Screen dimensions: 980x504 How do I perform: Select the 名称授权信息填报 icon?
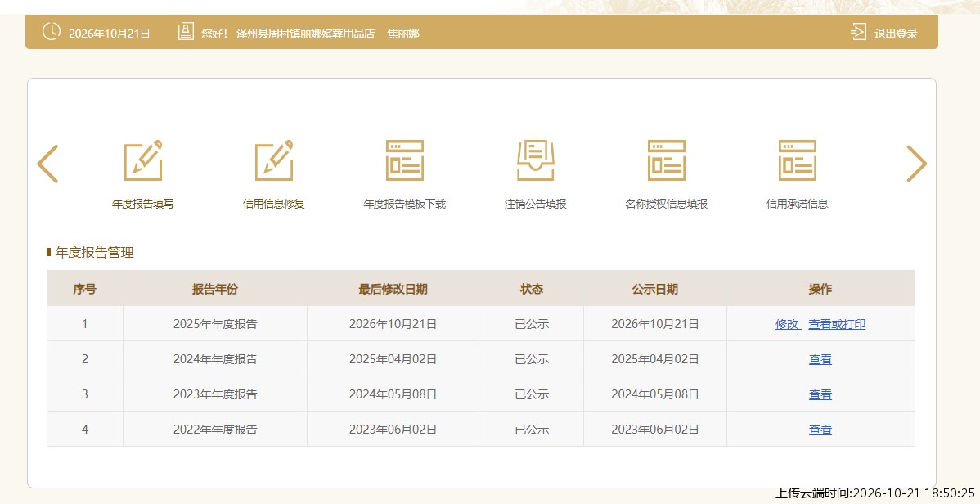coord(666,160)
